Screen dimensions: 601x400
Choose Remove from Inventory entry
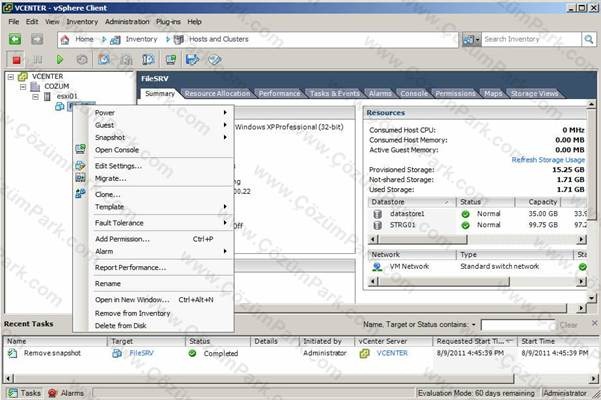(x=133, y=313)
